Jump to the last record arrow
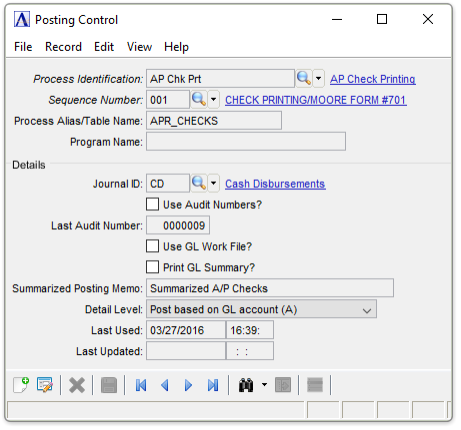Viewport: 461px width, 430px height. click(213, 385)
